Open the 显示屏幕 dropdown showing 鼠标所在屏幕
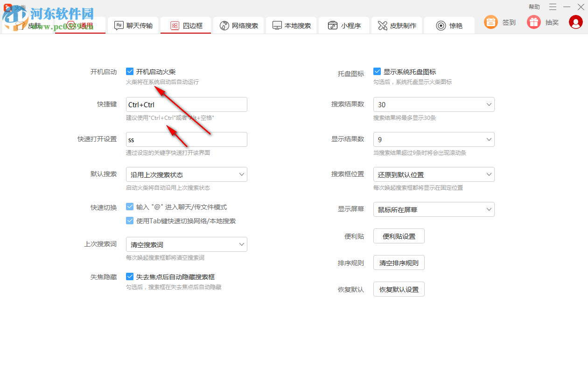 point(434,209)
